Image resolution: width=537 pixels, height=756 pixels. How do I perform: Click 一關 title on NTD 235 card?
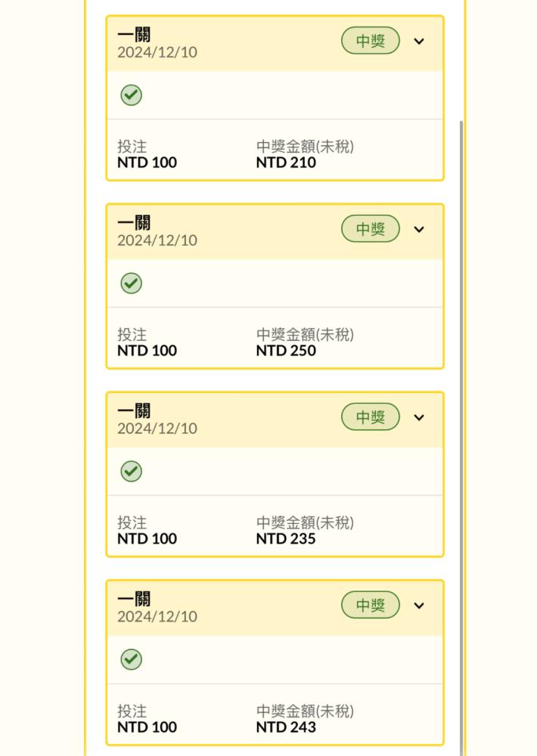point(134,411)
